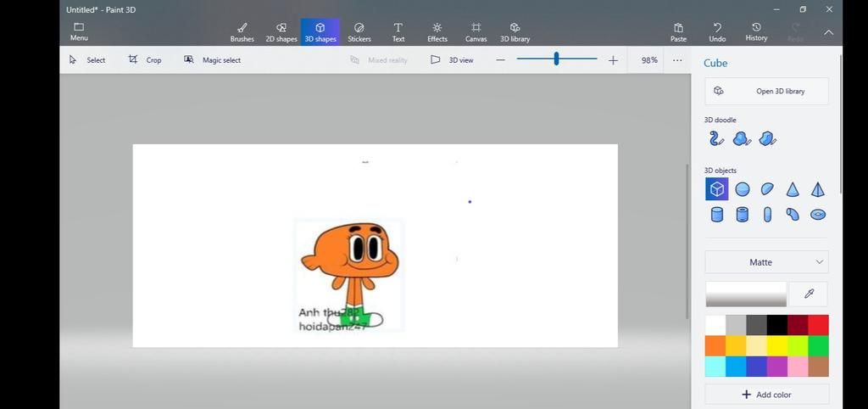Screen dimensions: 868x409
Task: Choose the white color swatch
Action: tap(715, 325)
